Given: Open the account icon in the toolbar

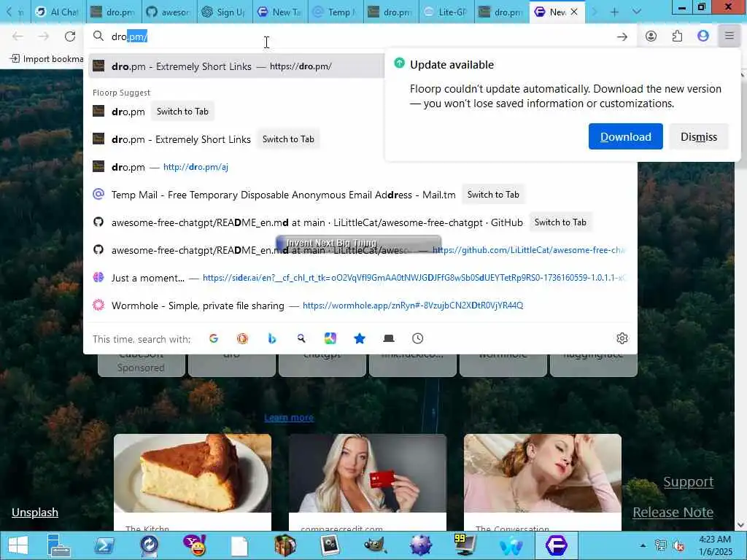Looking at the screenshot, I should [x=651, y=36].
